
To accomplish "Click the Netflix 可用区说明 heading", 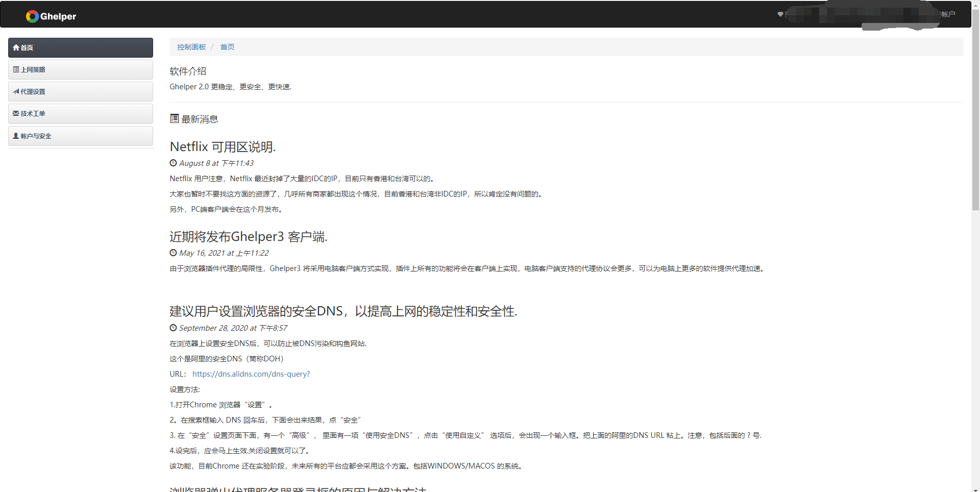I will pos(223,147).
